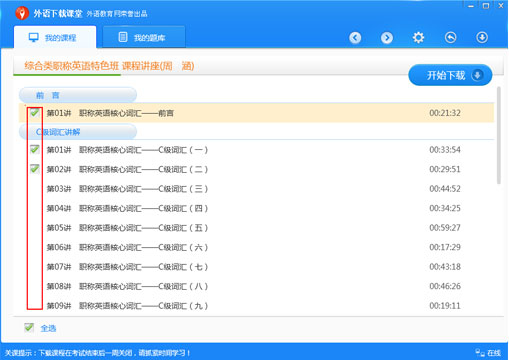Select row 第01讲 C级词汇（一）
This screenshot has width=509, height=360.
[x=256, y=150]
